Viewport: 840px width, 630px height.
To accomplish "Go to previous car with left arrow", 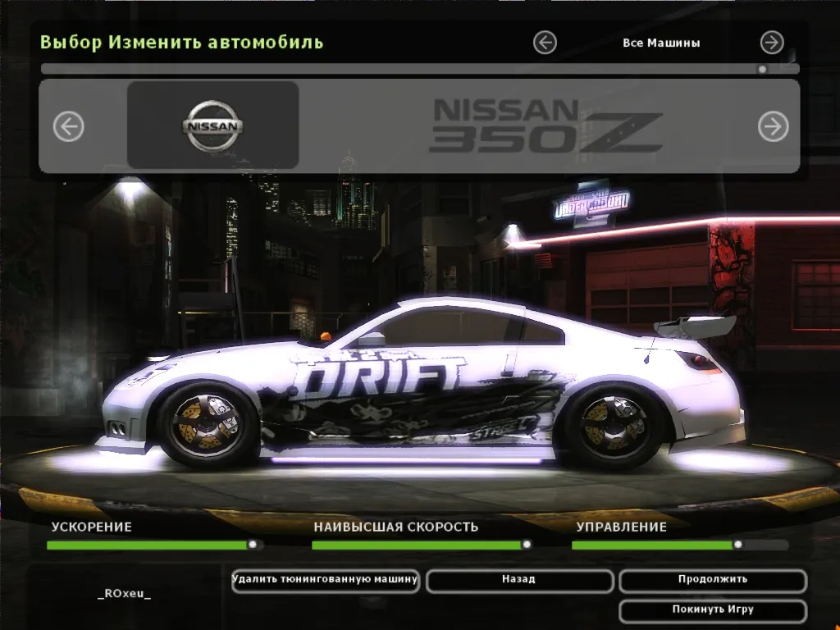I will 69,126.
